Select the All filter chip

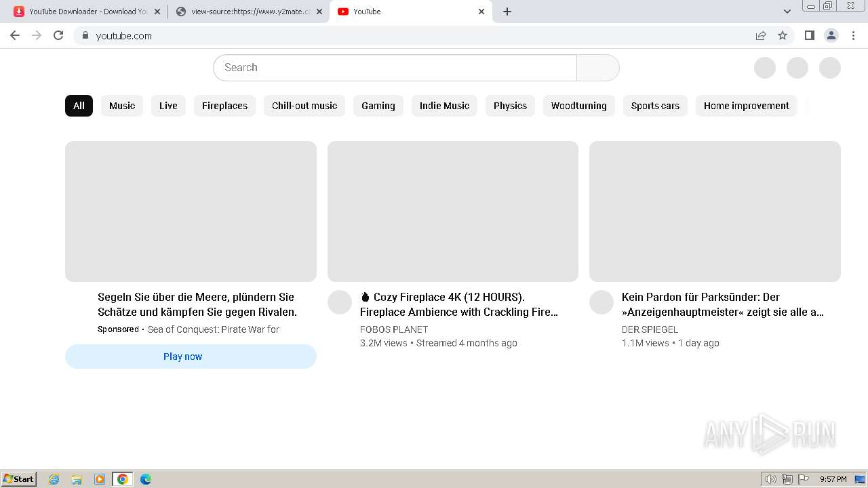click(x=79, y=106)
